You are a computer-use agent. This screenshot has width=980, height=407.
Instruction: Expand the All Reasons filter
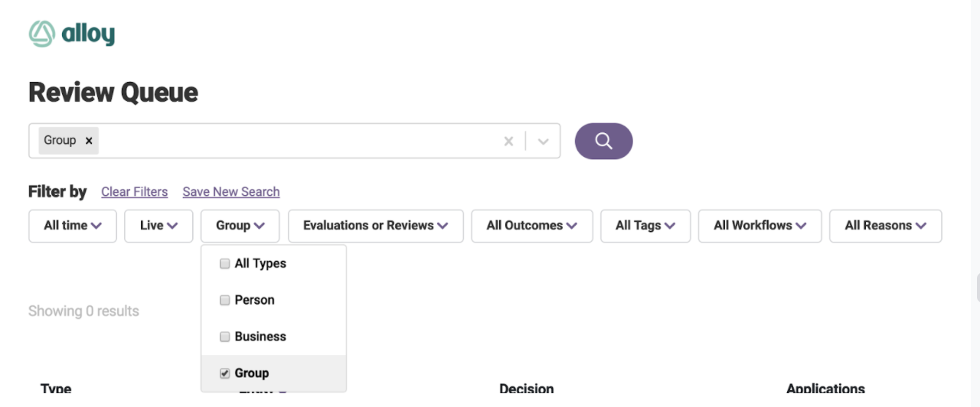tap(885, 226)
